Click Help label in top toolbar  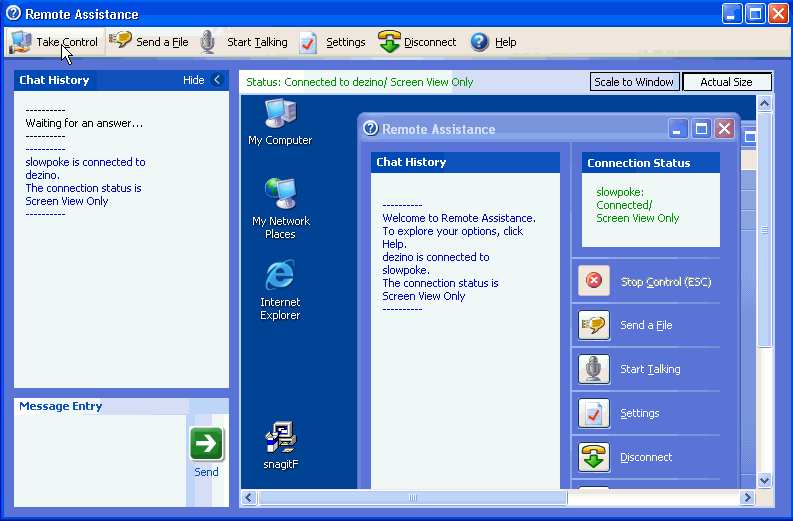pyautogui.click(x=505, y=42)
